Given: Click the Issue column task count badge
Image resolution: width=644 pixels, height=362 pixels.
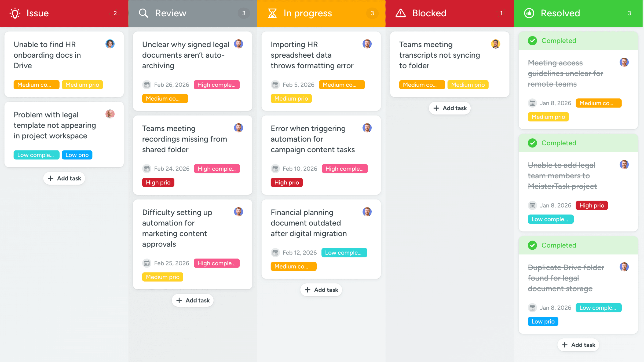Looking at the screenshot, I should (115, 13).
